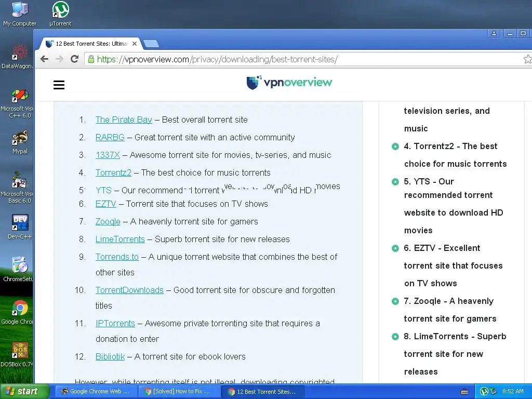Open the DataWagon desktop shortcut
Screen dimensions: 532x399
point(17,56)
